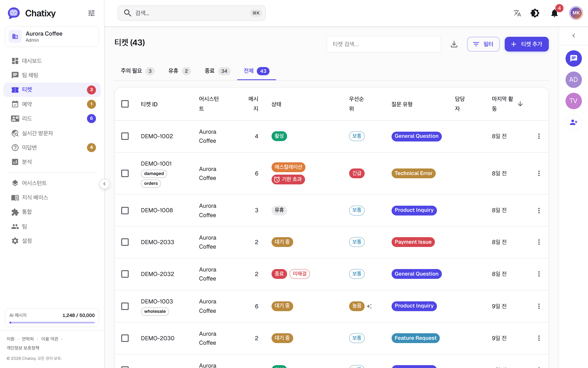Click the language translate icon
Image resolution: width=588 pixels, height=368 pixels.
click(x=517, y=13)
